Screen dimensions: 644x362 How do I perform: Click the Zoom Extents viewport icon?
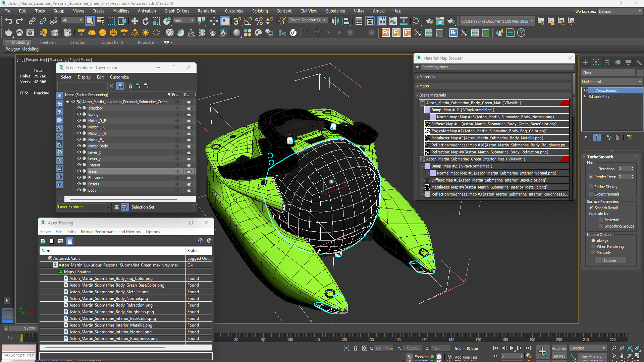(630, 348)
